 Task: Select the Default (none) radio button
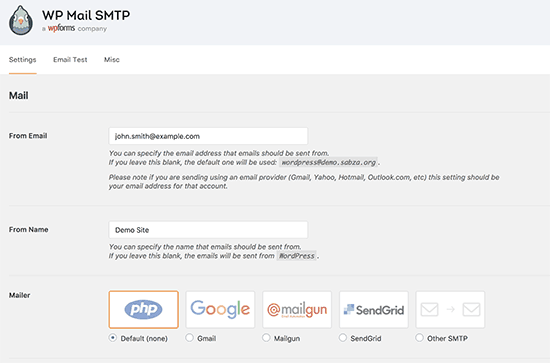(x=113, y=338)
